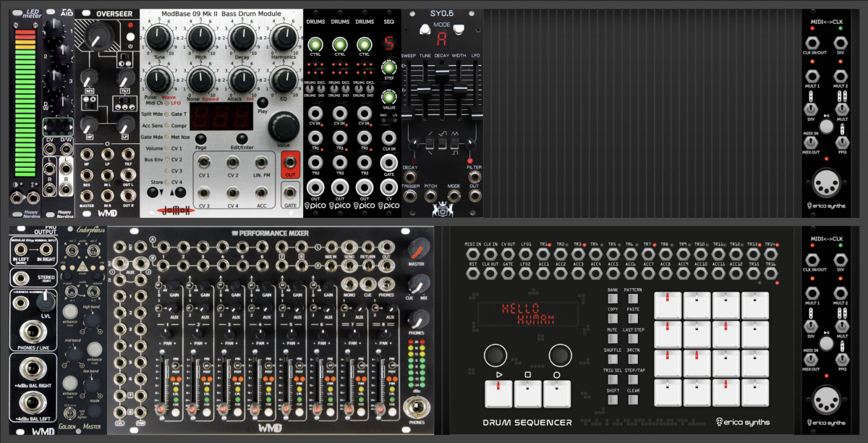868x443 pixels.
Task: Click the Overseer TILT knob
Action: 125,80
